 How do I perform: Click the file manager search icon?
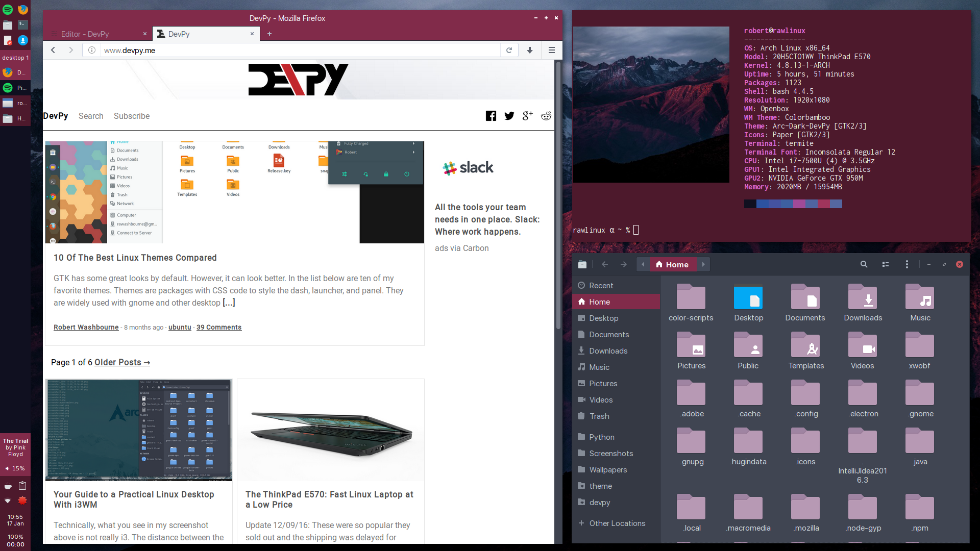click(x=864, y=264)
